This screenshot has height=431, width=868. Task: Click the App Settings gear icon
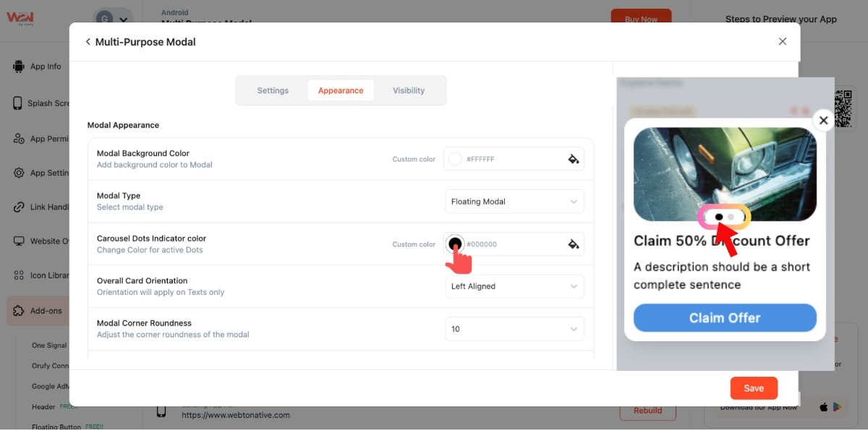click(18, 173)
